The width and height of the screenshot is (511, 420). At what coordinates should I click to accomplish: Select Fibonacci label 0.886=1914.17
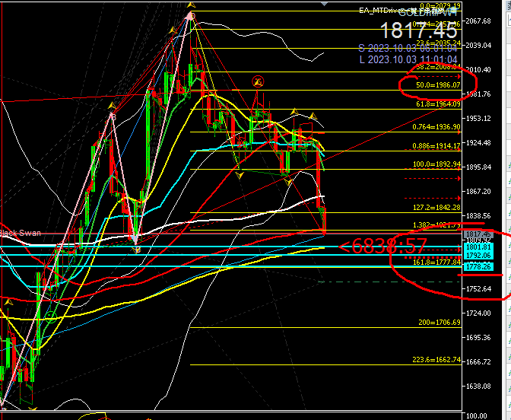tap(436, 146)
